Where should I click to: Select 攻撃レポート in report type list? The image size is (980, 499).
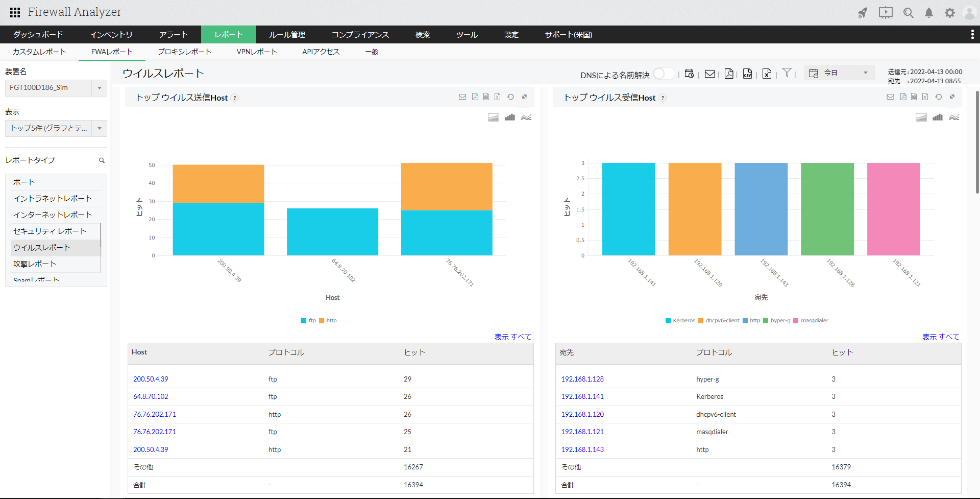point(35,264)
